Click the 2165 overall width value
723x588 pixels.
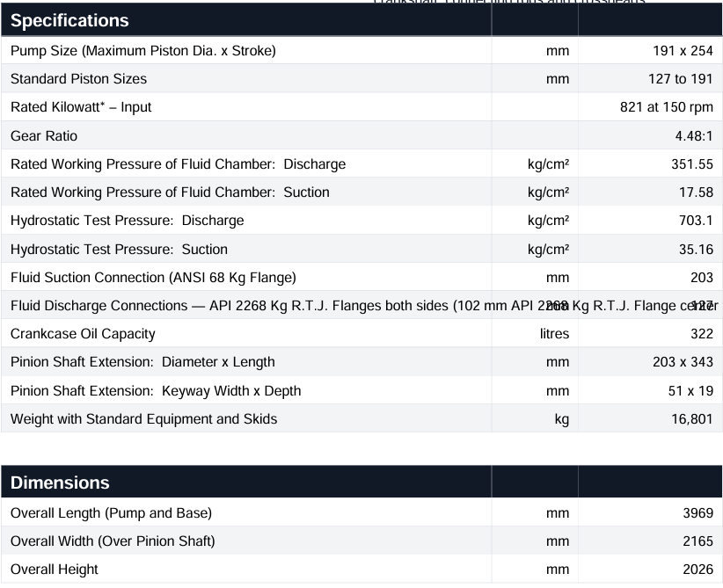pos(697,541)
